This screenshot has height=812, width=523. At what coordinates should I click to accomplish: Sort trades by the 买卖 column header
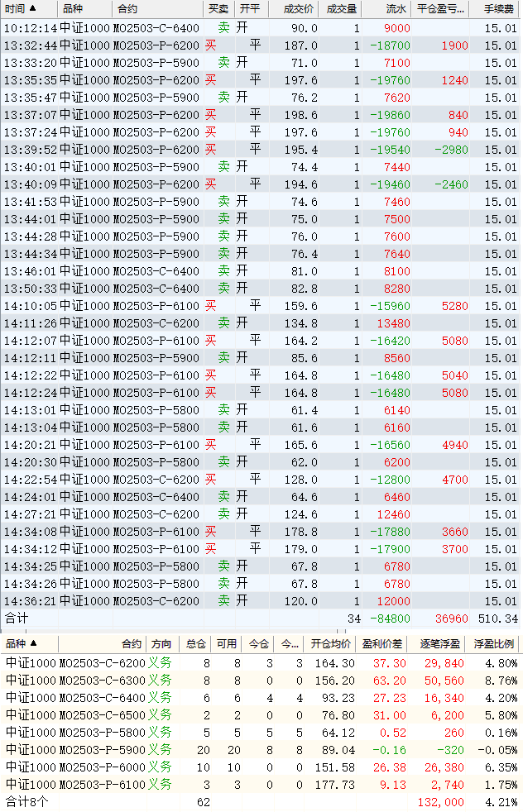coord(218,9)
